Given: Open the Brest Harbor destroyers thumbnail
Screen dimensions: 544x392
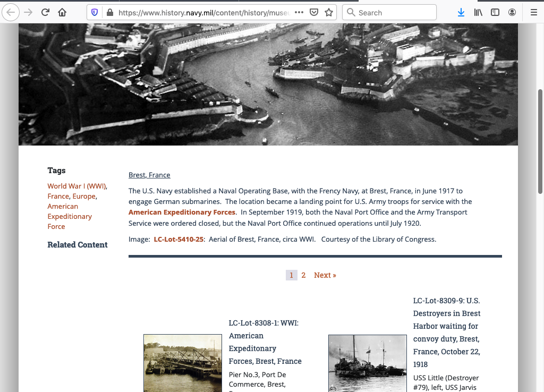Looking at the screenshot, I should [x=367, y=363].
